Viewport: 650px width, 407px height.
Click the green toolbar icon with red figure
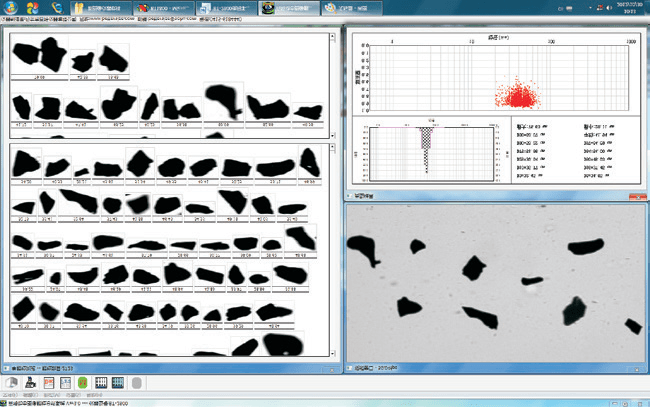point(82,383)
